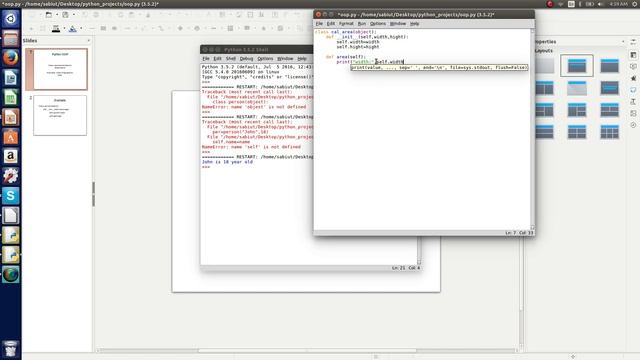Viewport: 640px width, 360px height.
Task: Switch to LibreOffice Impress in the dock
Action: pos(11,117)
